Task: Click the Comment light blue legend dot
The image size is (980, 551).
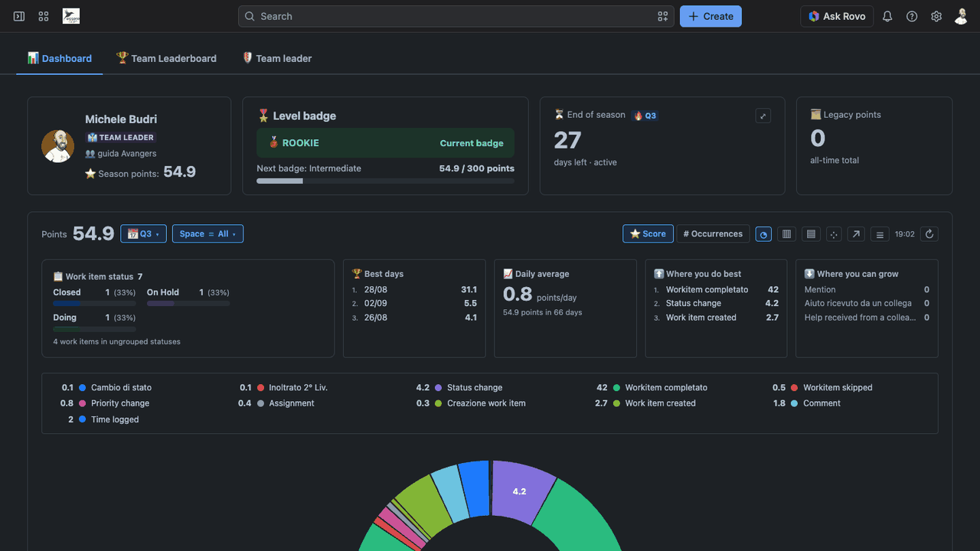Action: (x=795, y=403)
